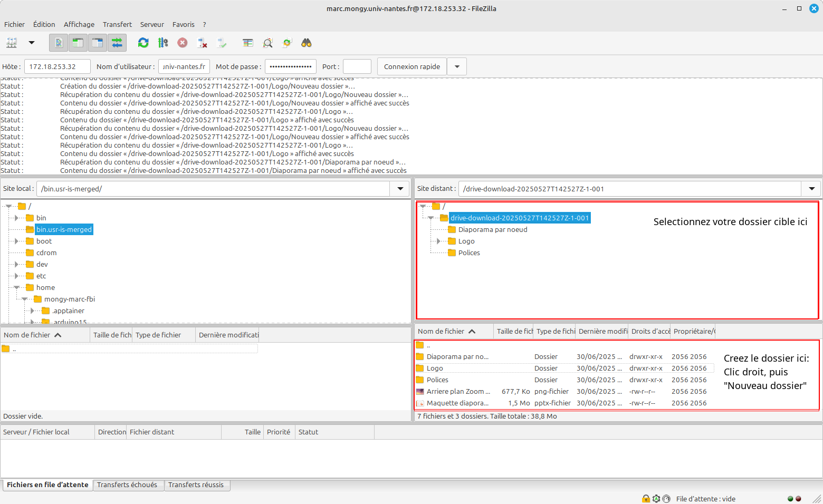
Task: Cancel the current operation
Action: 183,43
